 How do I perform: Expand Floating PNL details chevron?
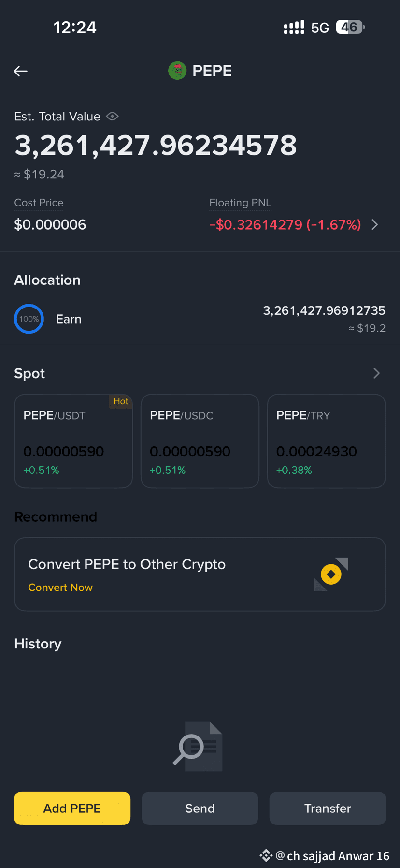point(375,224)
